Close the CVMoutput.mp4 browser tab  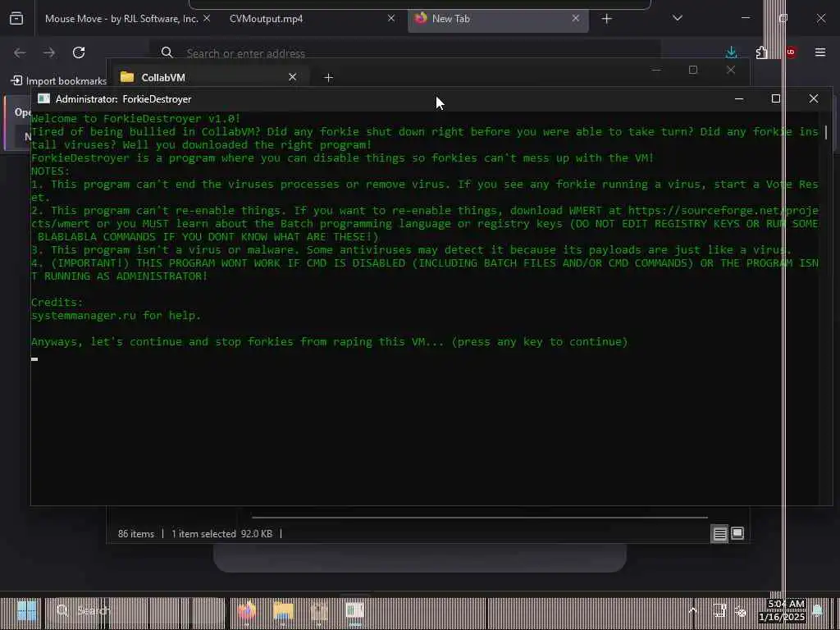click(x=391, y=19)
